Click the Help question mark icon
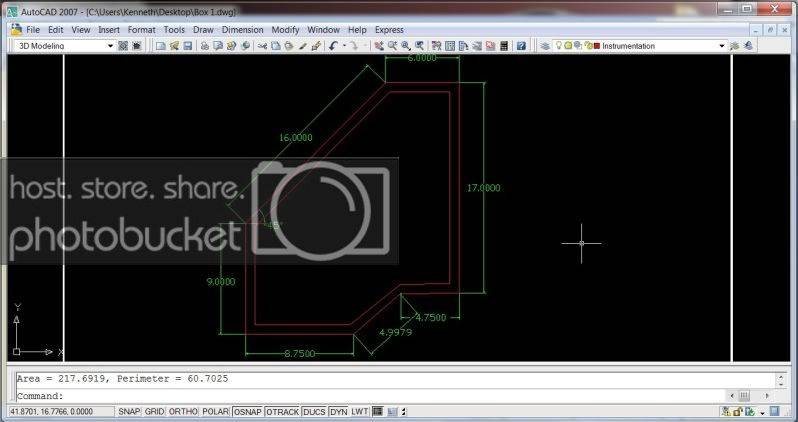Screen dimensions: 798x422 (521, 46)
